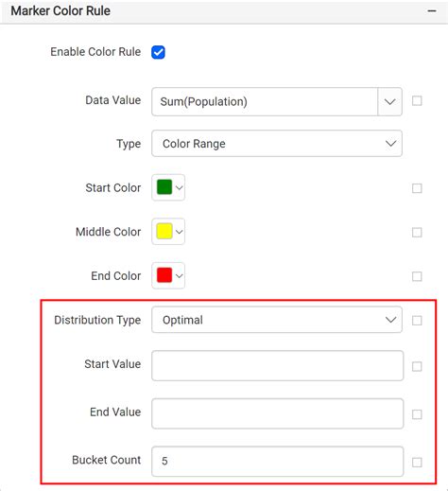Toggle the checkbox next to Middle Color
448x491 pixels.
pyautogui.click(x=417, y=233)
